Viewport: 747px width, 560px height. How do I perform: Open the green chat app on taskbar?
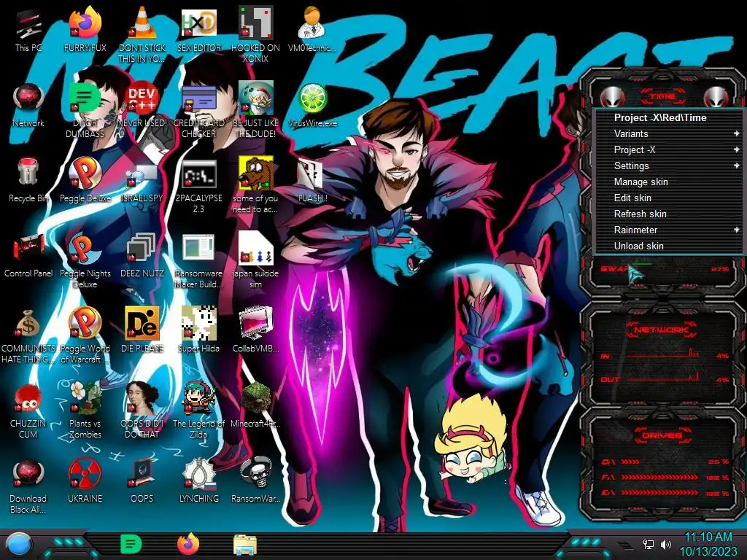coord(131,544)
